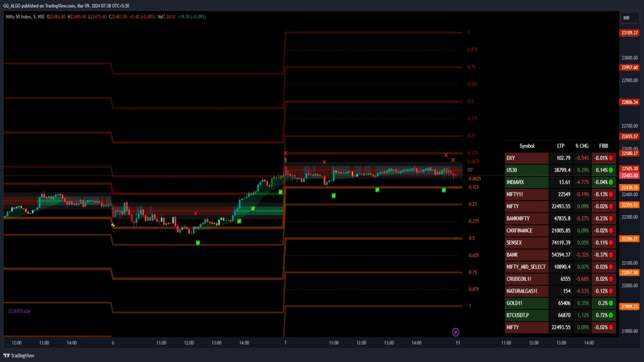
Task: Click the close value C22483.50 in the header
Action: pos(118,17)
